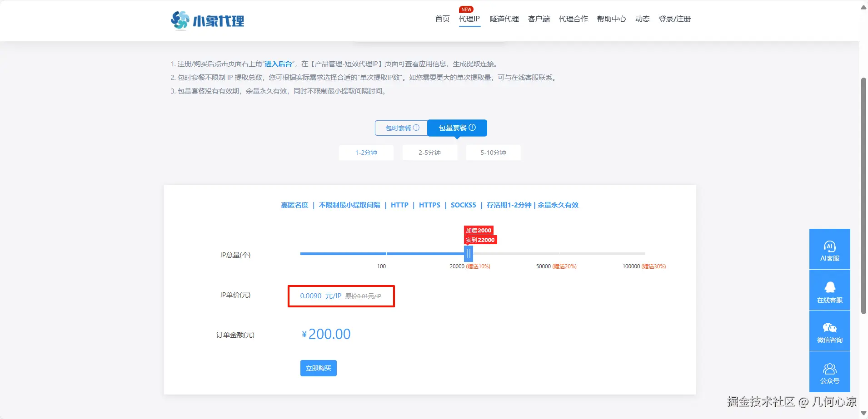Open the 帮助中心 menu item
The height and width of the screenshot is (419, 868).
click(611, 19)
